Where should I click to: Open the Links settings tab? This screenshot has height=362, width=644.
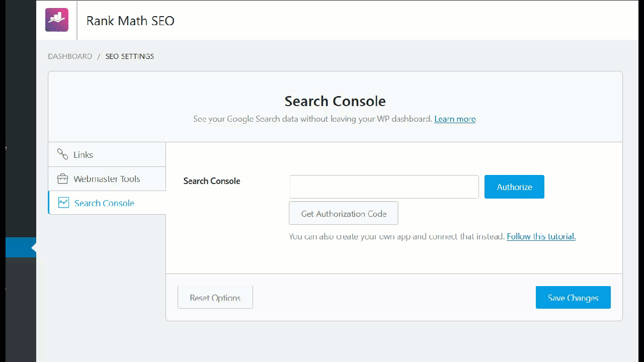click(107, 154)
